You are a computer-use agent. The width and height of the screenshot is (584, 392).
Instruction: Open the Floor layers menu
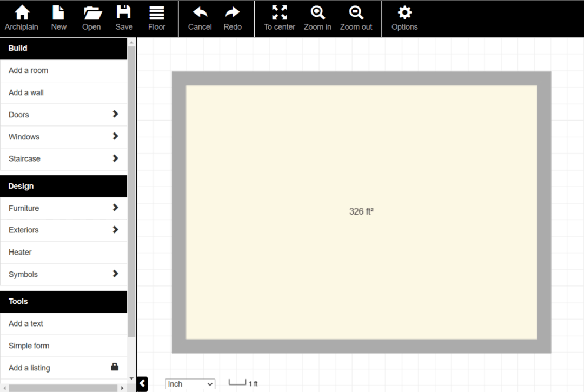[x=157, y=18]
